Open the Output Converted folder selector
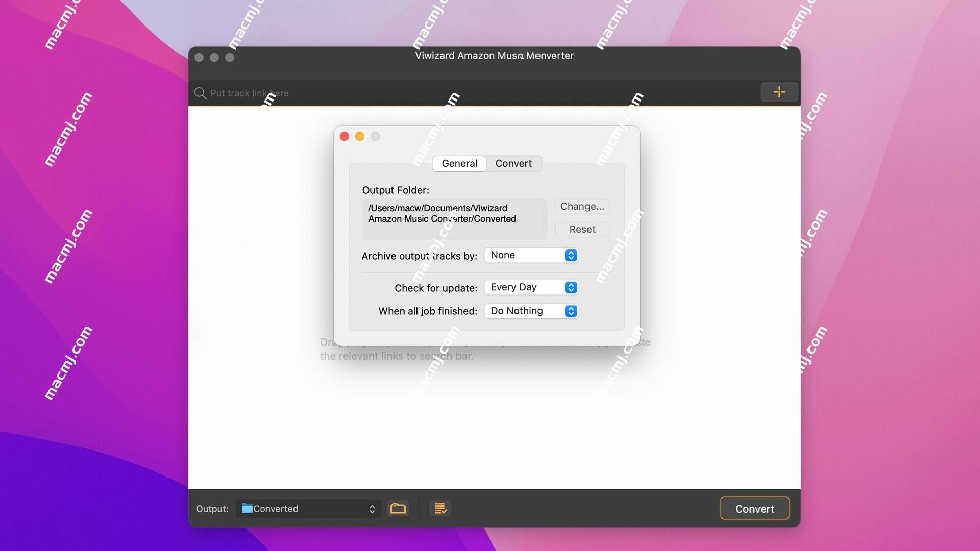 point(308,509)
